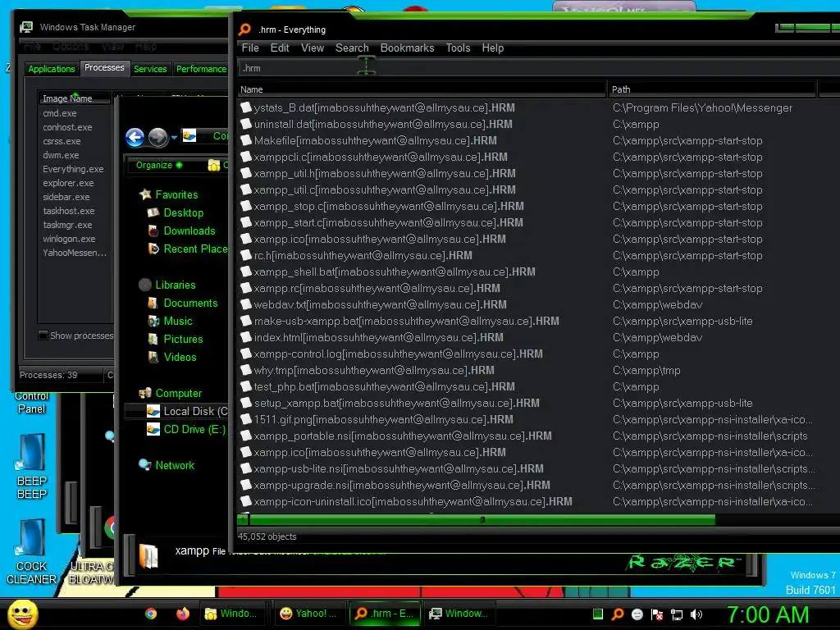Open the Edit menu in Everything
The height and width of the screenshot is (630, 840).
[x=280, y=48]
